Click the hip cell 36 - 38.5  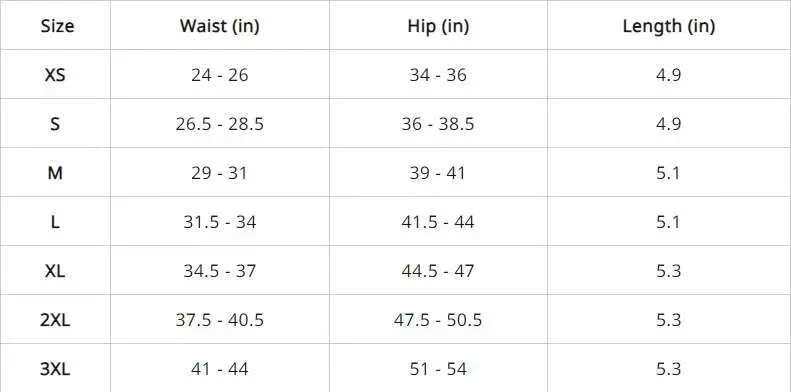pyautogui.click(x=438, y=124)
